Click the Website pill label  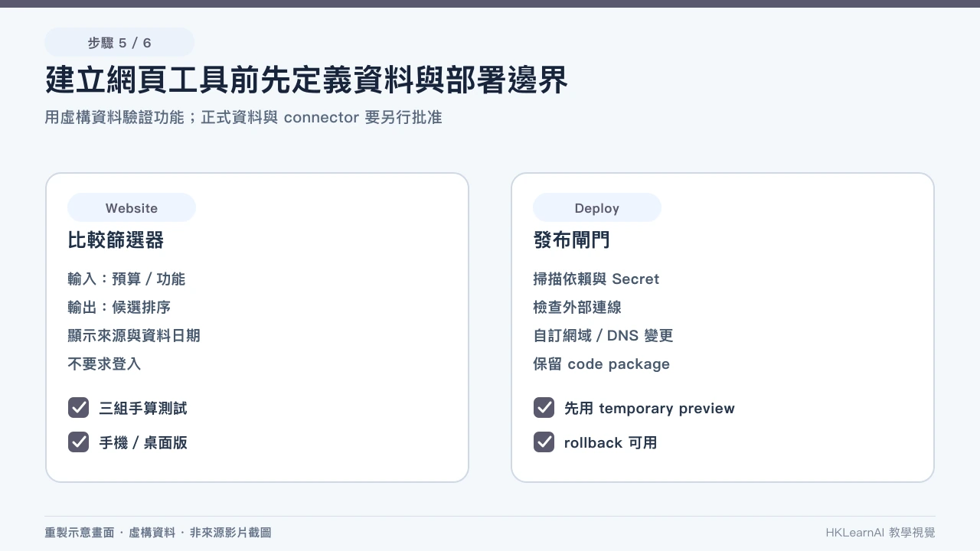tap(132, 207)
